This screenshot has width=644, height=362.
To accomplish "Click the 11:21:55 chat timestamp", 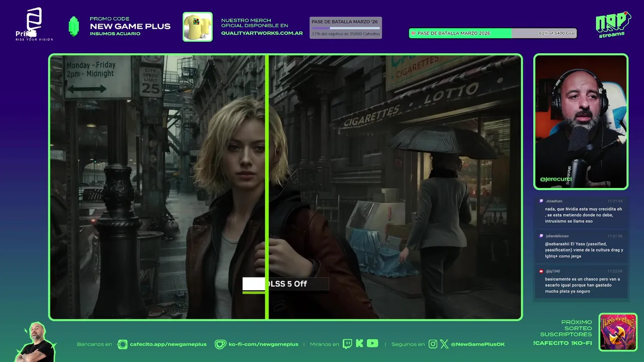I will [x=615, y=201].
